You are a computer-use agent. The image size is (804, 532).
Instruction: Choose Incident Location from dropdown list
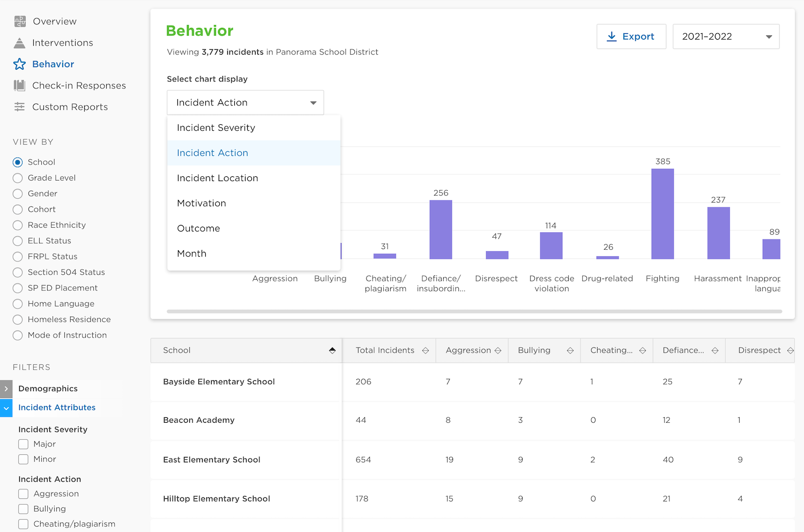pos(254,178)
